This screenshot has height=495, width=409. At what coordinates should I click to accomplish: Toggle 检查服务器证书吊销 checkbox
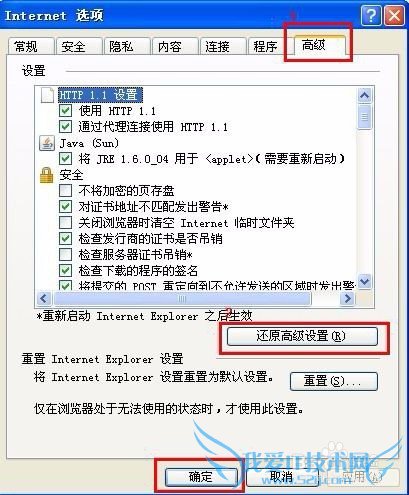click(65, 255)
